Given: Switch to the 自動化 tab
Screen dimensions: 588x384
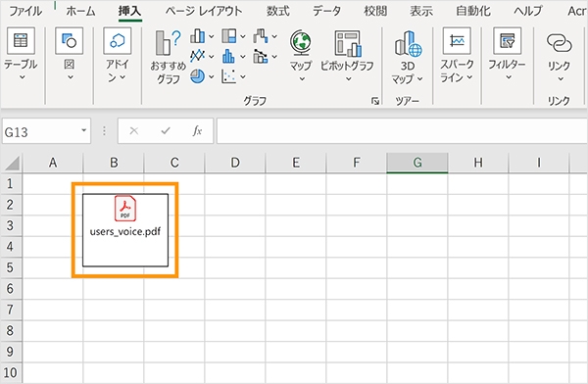Looking at the screenshot, I should click(x=473, y=11).
